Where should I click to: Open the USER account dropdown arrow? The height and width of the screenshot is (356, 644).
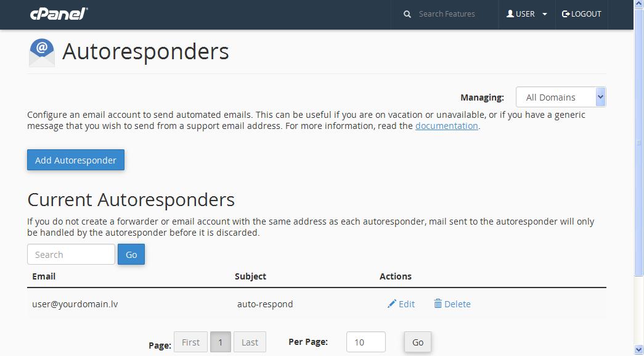pos(545,14)
